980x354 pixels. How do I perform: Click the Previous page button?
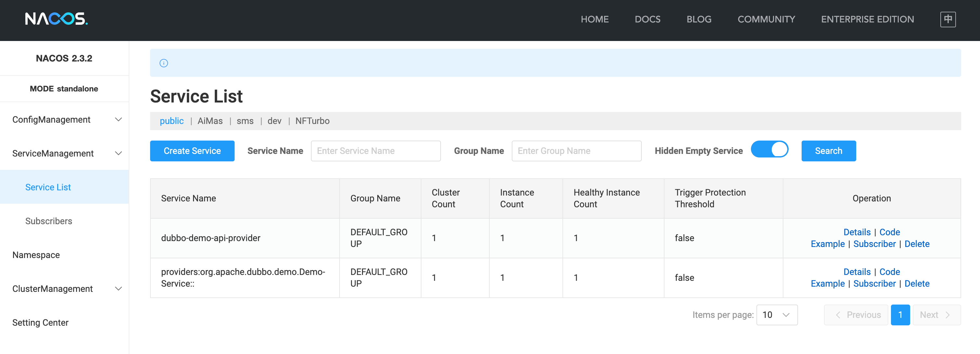pos(856,315)
